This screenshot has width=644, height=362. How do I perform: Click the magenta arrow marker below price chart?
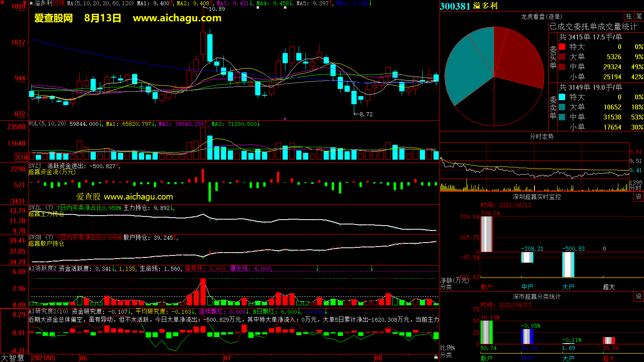click(285, 119)
